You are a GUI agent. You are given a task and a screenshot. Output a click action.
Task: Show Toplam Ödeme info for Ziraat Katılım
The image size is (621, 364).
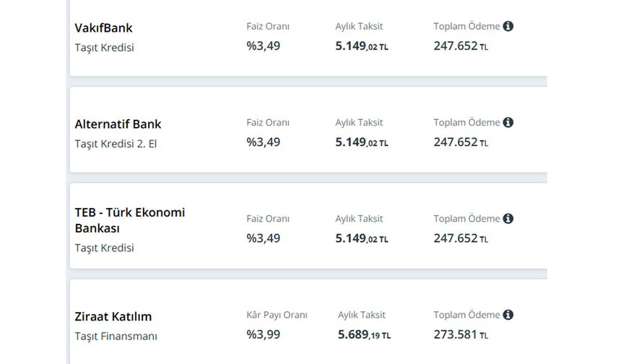coord(508,315)
